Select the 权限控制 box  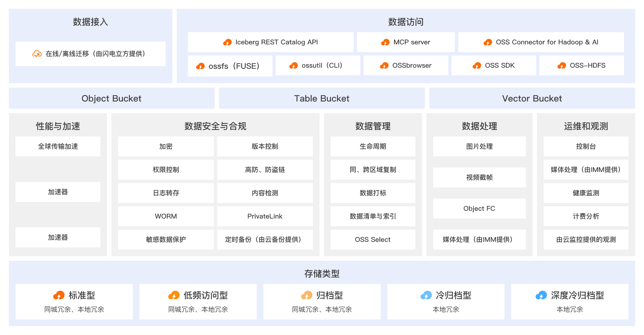pyautogui.click(x=166, y=170)
